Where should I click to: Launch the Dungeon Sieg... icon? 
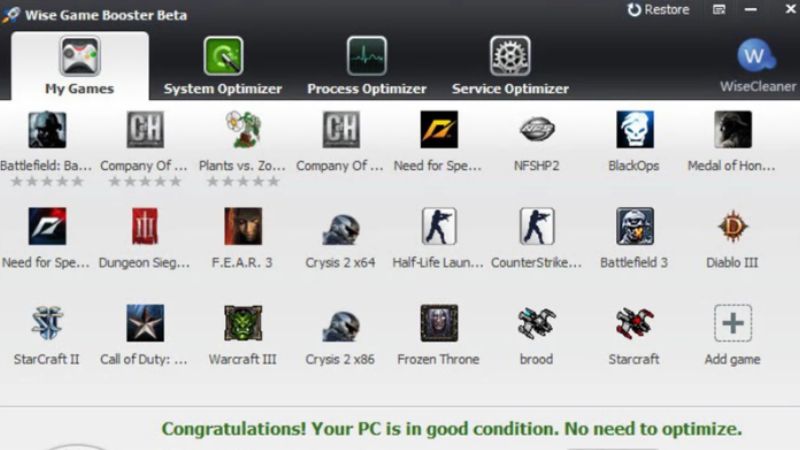click(x=145, y=227)
